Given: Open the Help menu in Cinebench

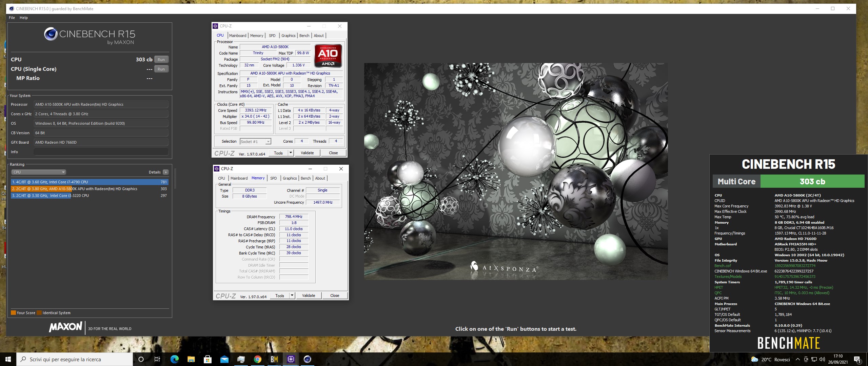Looking at the screenshot, I should point(23,18).
